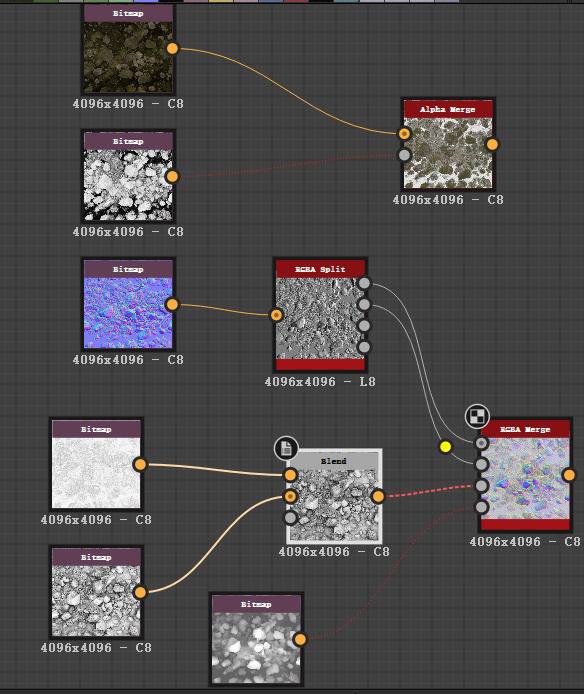This screenshot has height=694, width=584.
Task: Click the size label under RGBA Merge
Action: [x=525, y=541]
